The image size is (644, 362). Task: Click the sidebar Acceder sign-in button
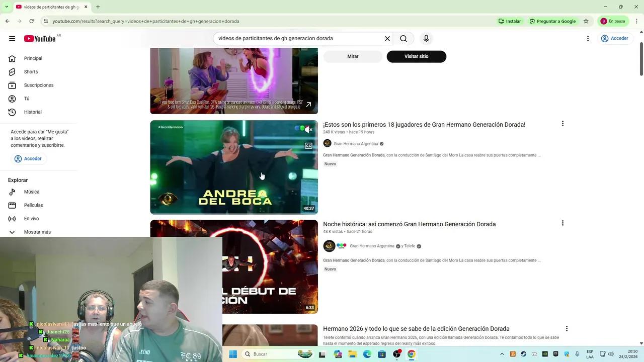[x=28, y=159]
